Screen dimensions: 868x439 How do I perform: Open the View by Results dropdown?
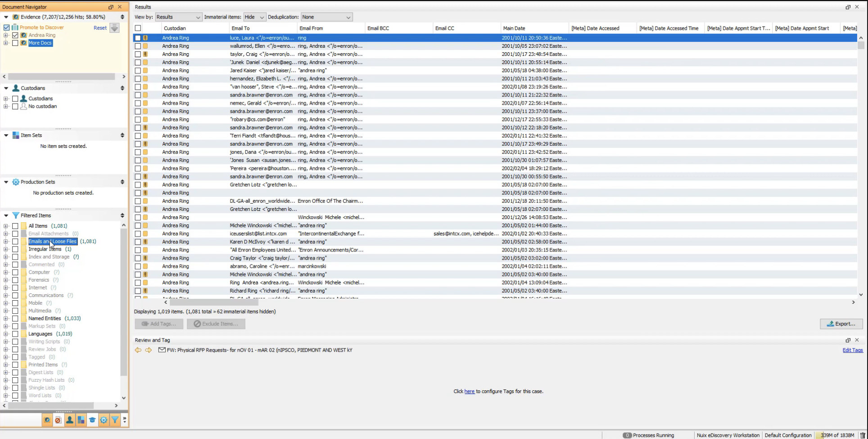pos(178,17)
